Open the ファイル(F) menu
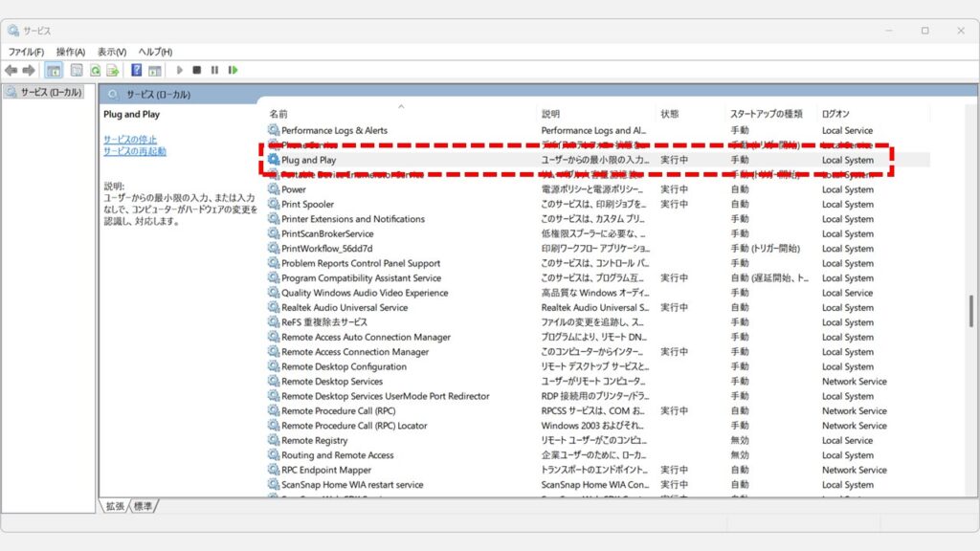 click(26, 52)
